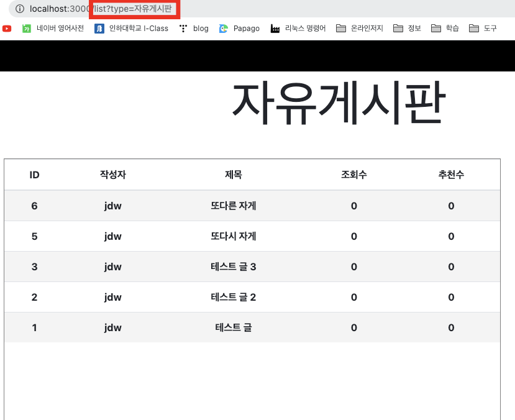Click ID cell 1
The height and width of the screenshot is (420, 515).
[35, 327]
